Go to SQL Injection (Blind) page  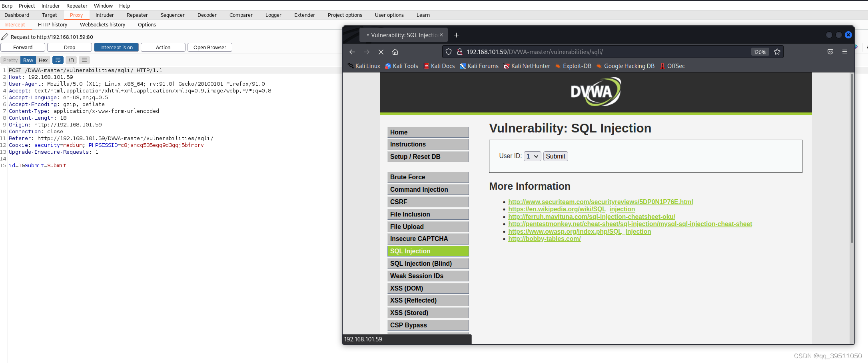[428, 264]
